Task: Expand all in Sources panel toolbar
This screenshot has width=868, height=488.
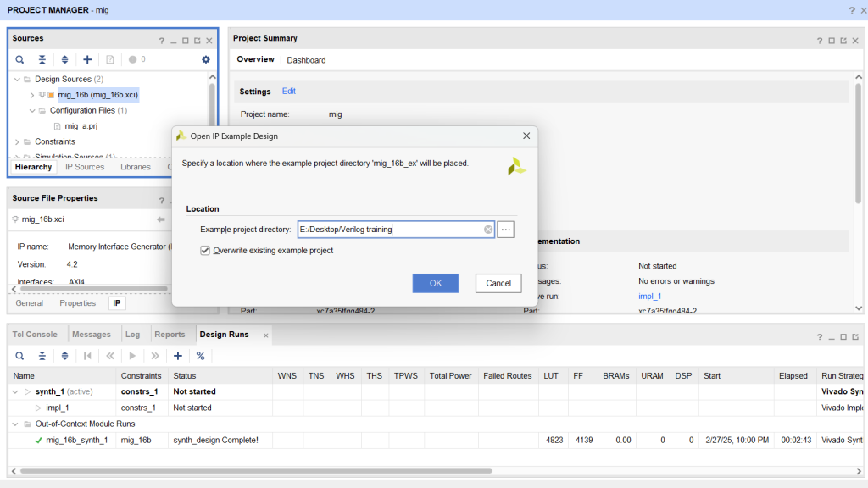Action: tap(64, 60)
